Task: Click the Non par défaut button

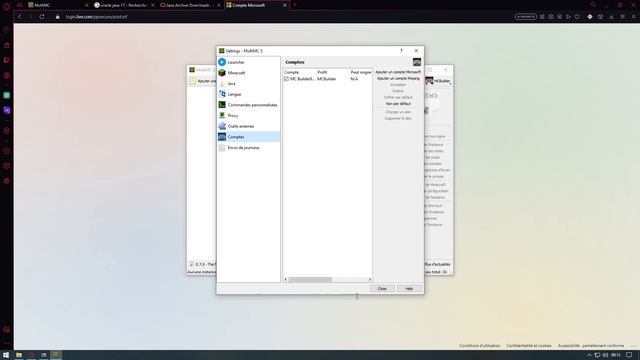Action: [x=398, y=104]
